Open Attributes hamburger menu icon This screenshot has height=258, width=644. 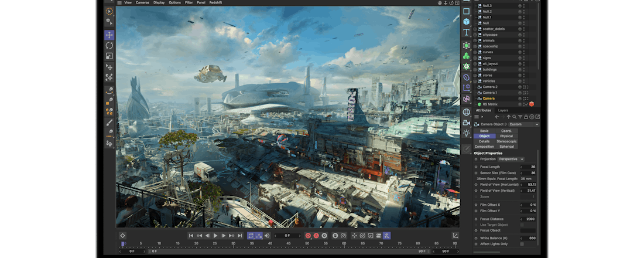pos(477,117)
